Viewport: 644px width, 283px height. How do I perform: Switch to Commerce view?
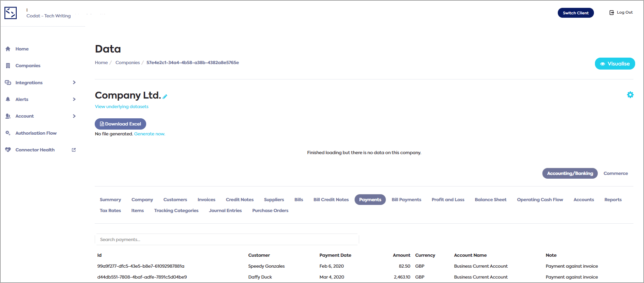point(616,173)
